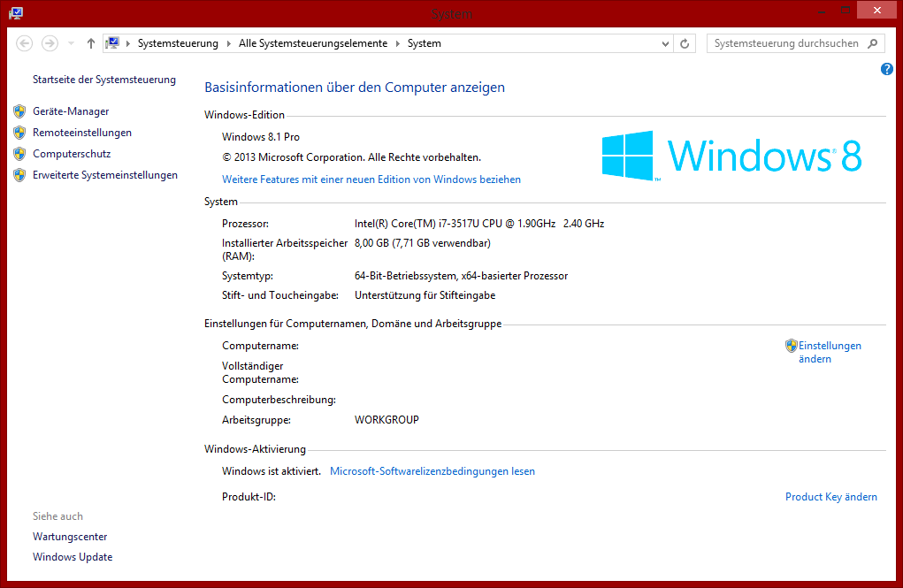The width and height of the screenshot is (903, 588).
Task: Open Startseite der Systemsteuerung
Action: (x=104, y=80)
